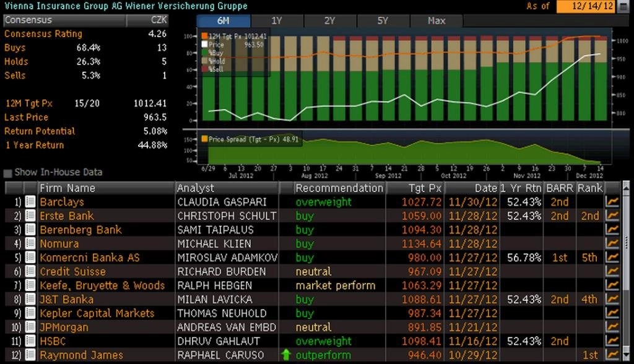Open the report icon for Berenberg Bank row

(x=30, y=229)
